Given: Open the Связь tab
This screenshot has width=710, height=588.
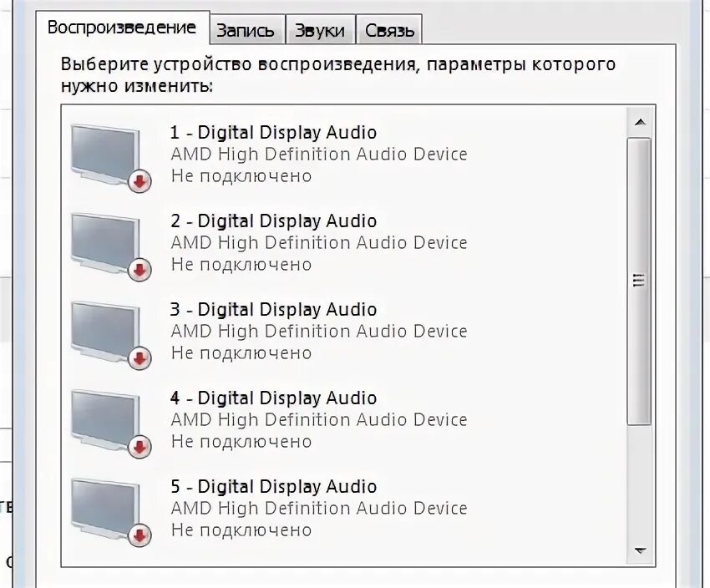Looking at the screenshot, I should click(x=389, y=30).
